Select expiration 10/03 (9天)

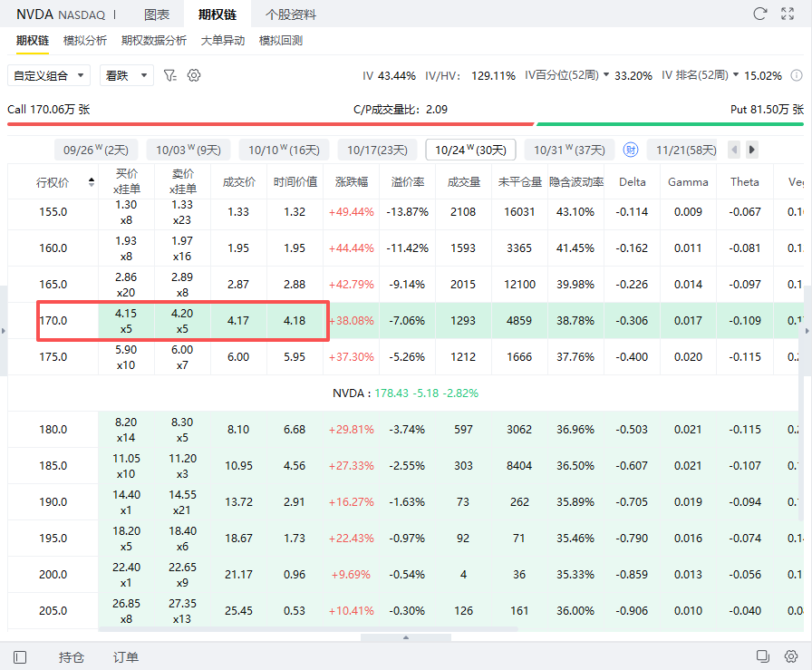pos(188,150)
